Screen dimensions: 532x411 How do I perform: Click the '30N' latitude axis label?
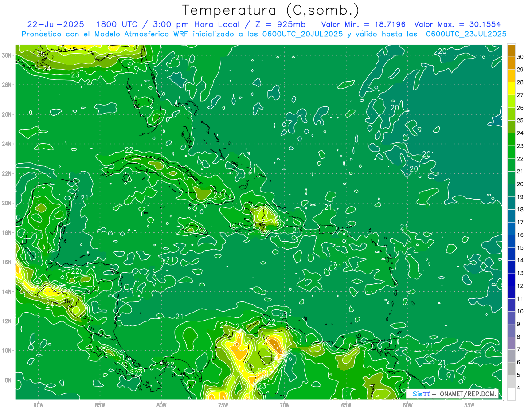[8, 55]
